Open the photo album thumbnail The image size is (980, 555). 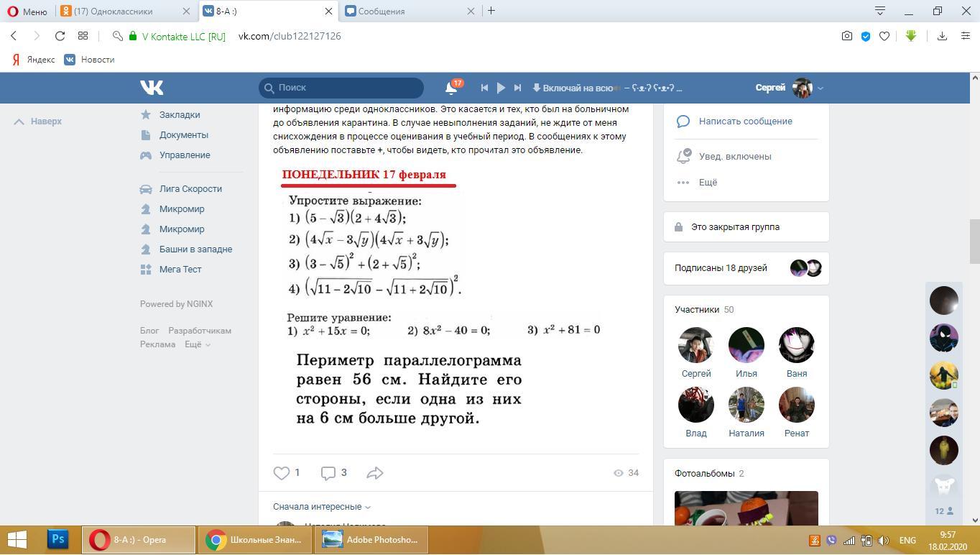pos(746,508)
